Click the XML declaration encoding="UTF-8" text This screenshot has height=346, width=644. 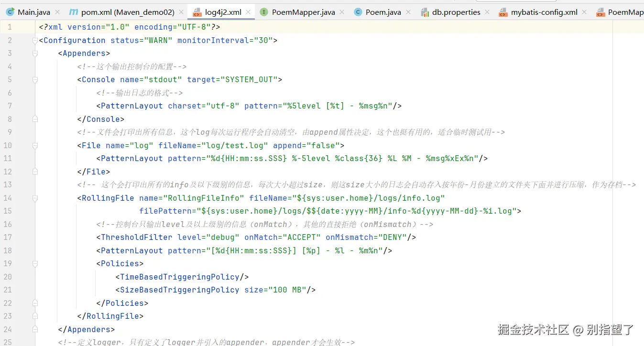click(173, 27)
